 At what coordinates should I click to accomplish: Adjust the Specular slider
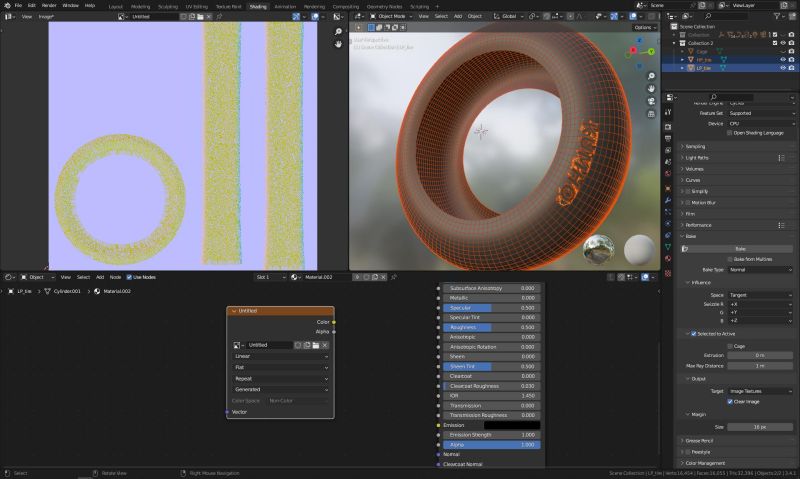(491, 308)
